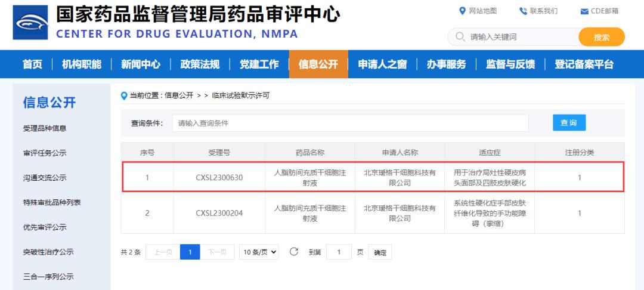Click the blue 查询 button
The image size is (644, 290).
tap(569, 122)
